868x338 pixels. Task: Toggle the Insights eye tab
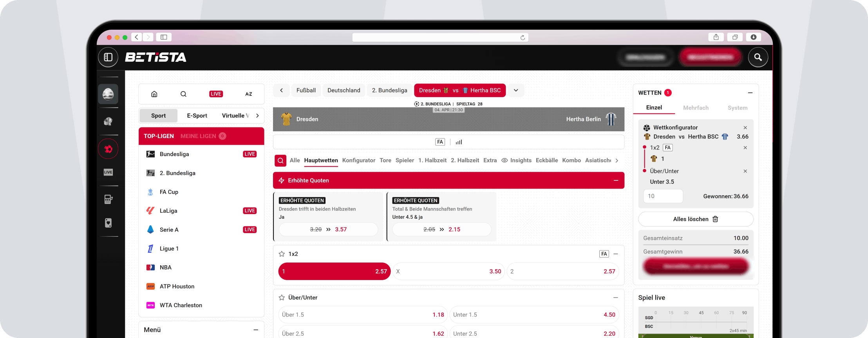[x=516, y=160]
